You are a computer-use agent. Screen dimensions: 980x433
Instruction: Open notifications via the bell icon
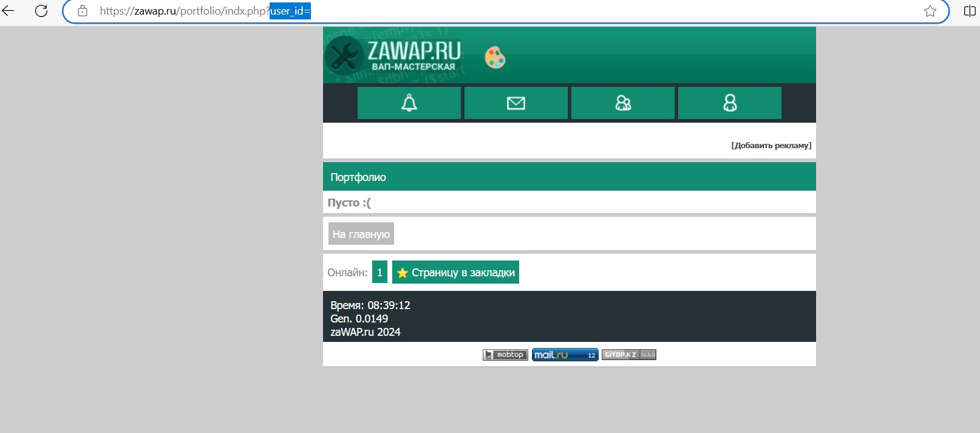tap(409, 103)
